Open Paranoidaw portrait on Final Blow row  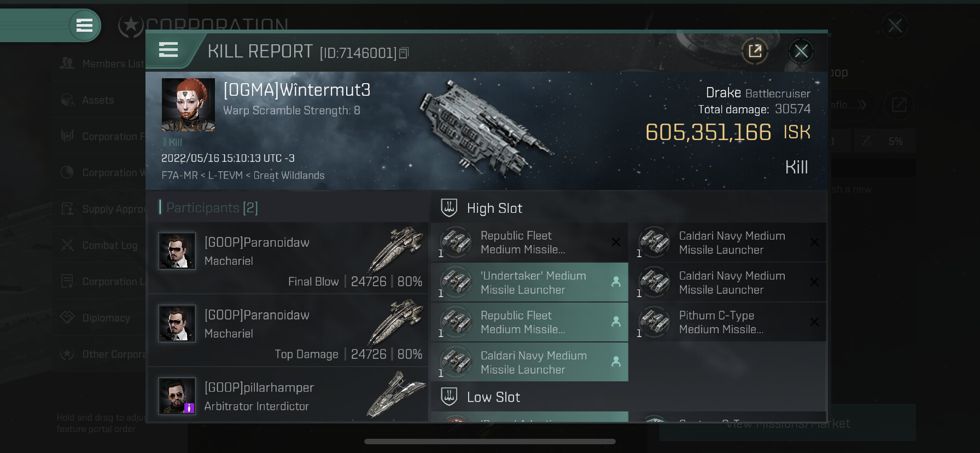coord(177,251)
